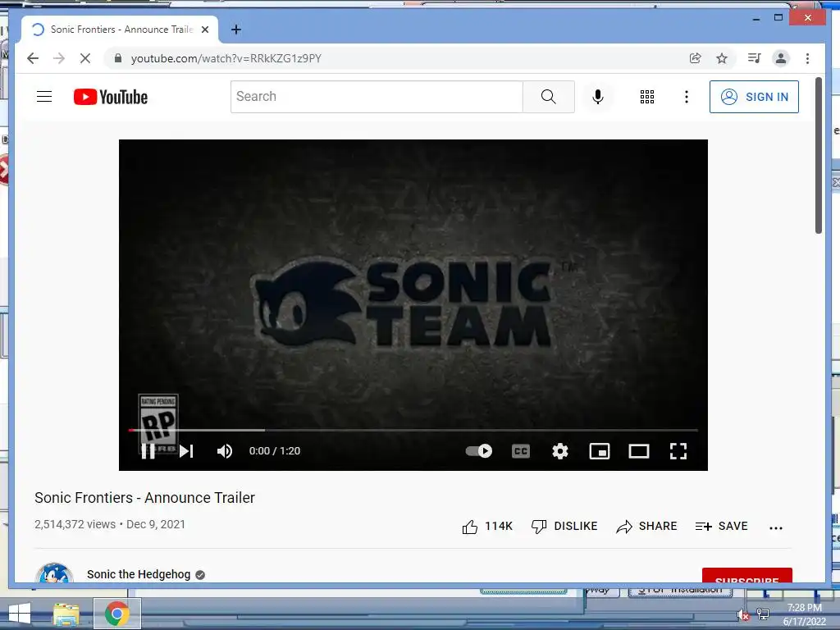The image size is (840, 630).
Task: Open the Windows Start button
Action: click(x=20, y=613)
